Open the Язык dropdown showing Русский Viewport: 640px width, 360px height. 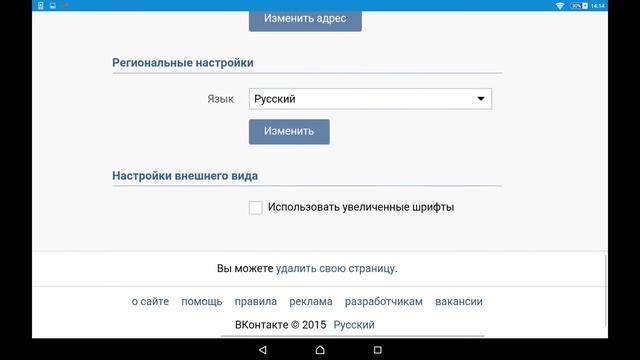pos(370,99)
